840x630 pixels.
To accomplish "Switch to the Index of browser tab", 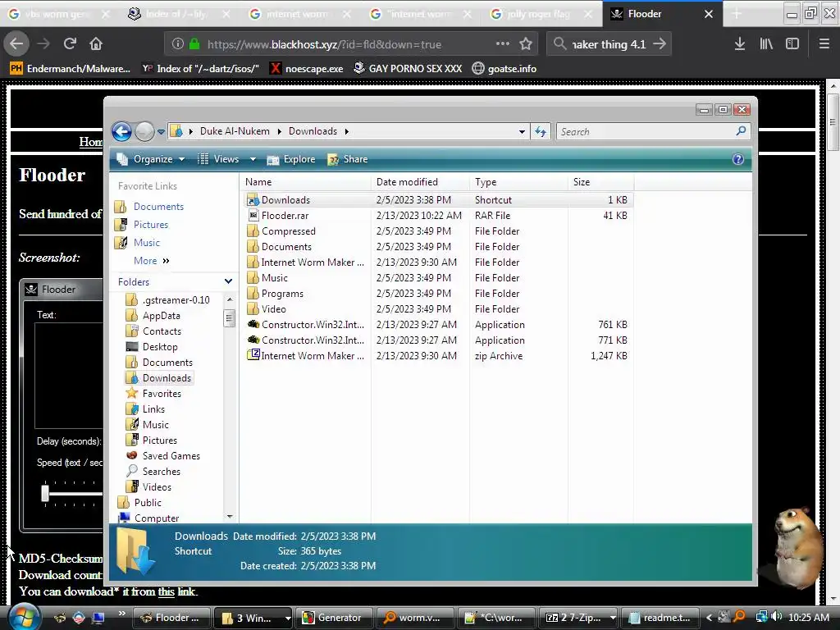I will point(177,14).
